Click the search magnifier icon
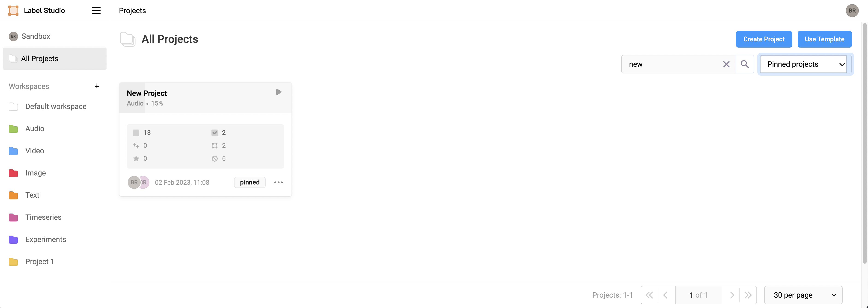868x308 pixels. [x=745, y=64]
